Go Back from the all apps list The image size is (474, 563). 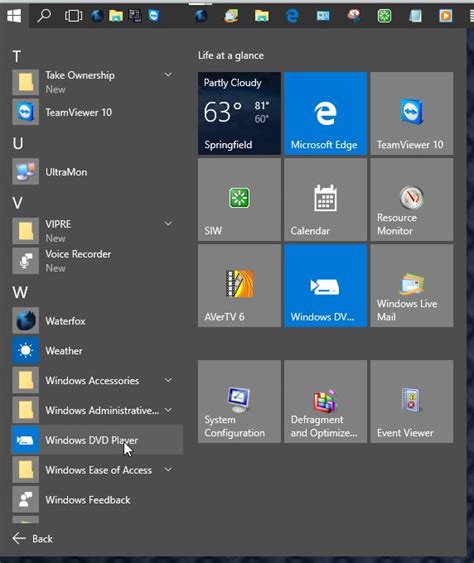click(32, 538)
